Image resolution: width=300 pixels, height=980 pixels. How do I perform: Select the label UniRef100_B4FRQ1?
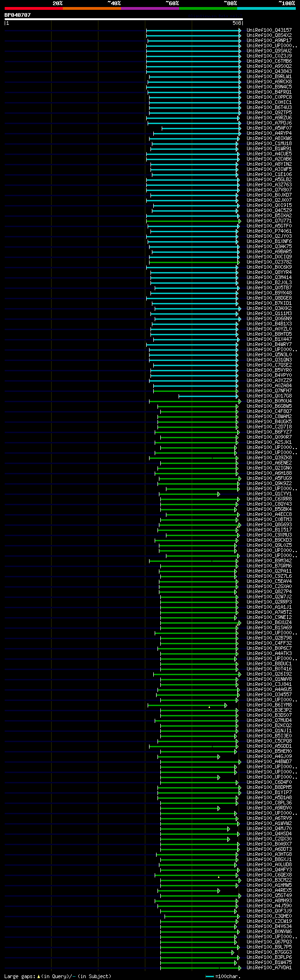click(x=269, y=92)
